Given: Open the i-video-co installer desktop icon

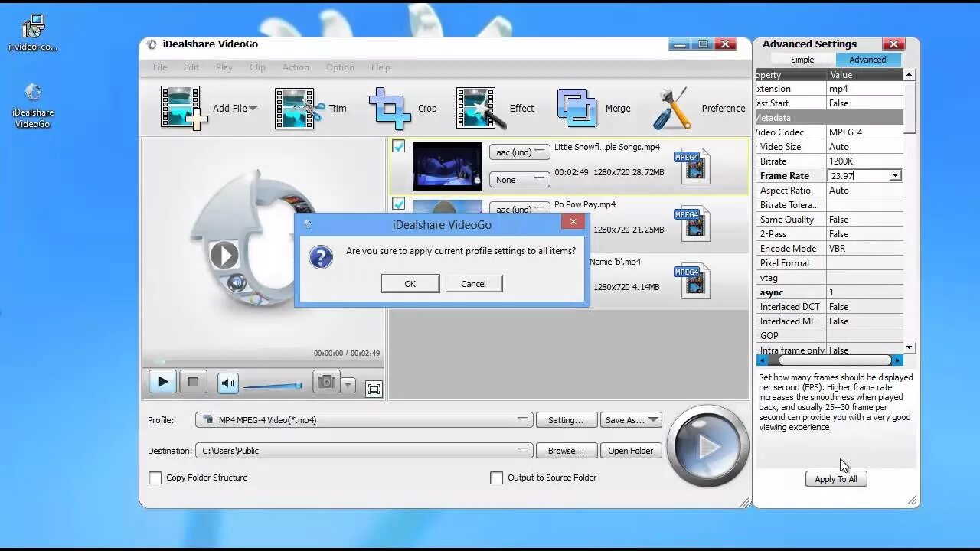Looking at the screenshot, I should (x=33, y=33).
